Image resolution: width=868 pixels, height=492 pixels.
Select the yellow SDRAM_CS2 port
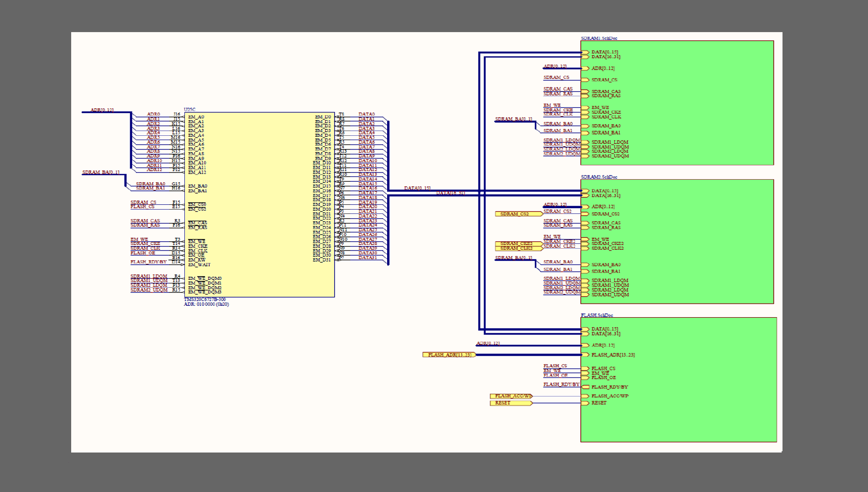519,214
